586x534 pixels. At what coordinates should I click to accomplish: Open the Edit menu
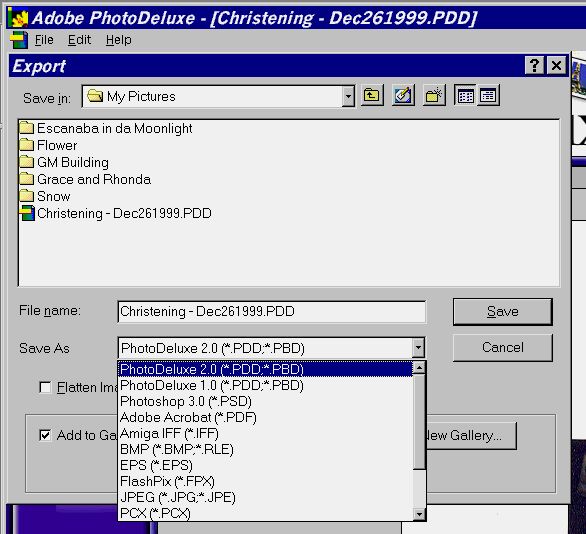tap(79, 40)
